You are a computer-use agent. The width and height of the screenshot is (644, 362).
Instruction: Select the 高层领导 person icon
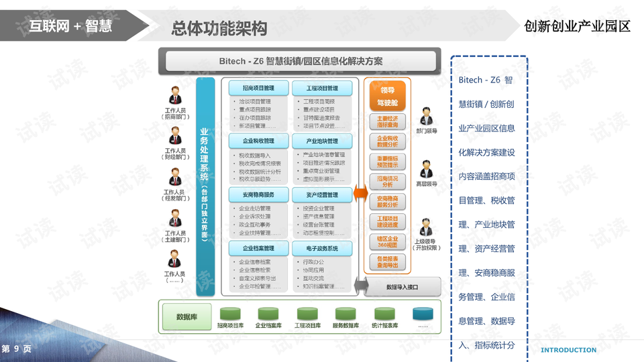pos(427,169)
